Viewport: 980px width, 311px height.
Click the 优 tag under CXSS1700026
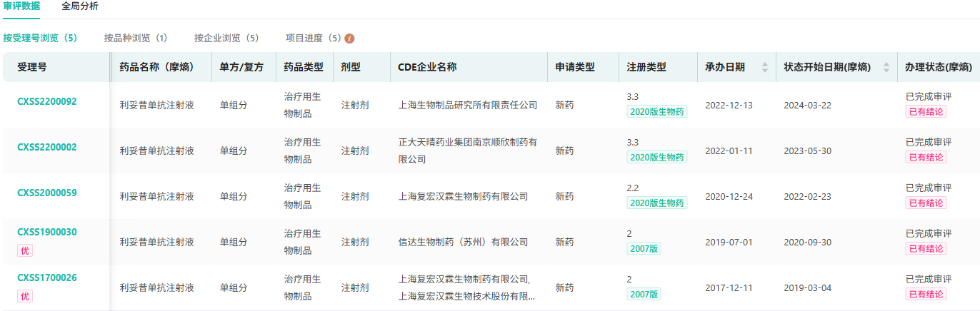coord(25,296)
